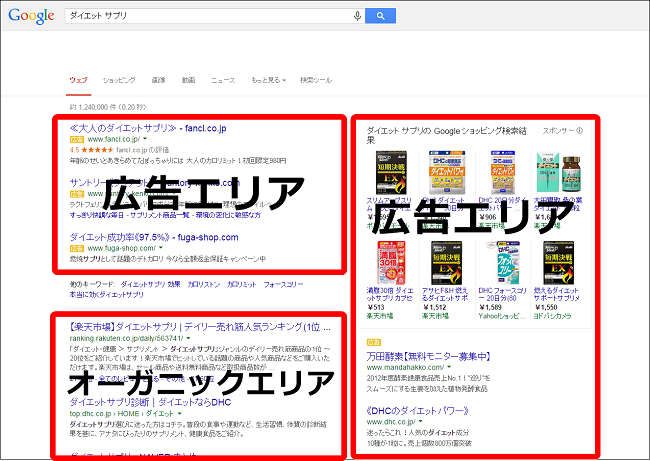Expand arrow next to www.dhc.co.jp/
Viewport: 650px width, 461px height.
(420, 422)
